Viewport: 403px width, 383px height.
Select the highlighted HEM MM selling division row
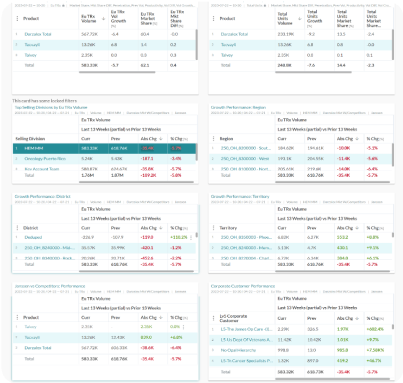104,148
